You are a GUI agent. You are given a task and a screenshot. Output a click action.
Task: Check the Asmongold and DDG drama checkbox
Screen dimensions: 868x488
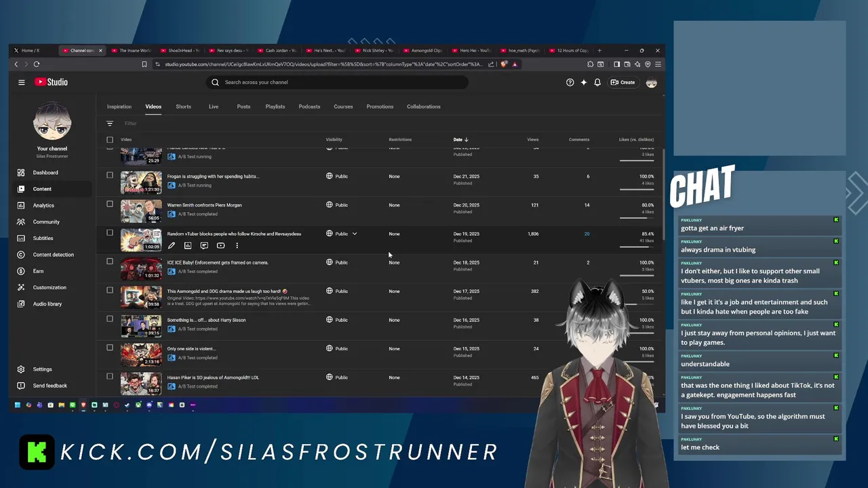tap(110, 290)
